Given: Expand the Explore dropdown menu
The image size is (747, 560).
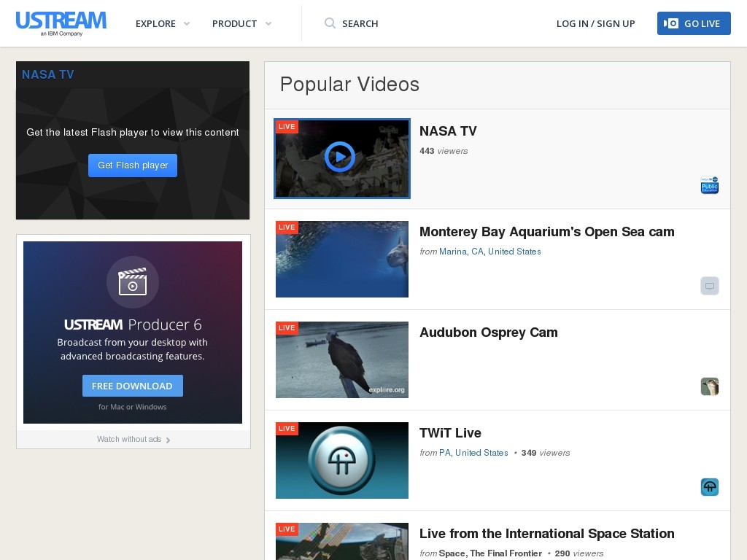Looking at the screenshot, I should (x=187, y=23).
